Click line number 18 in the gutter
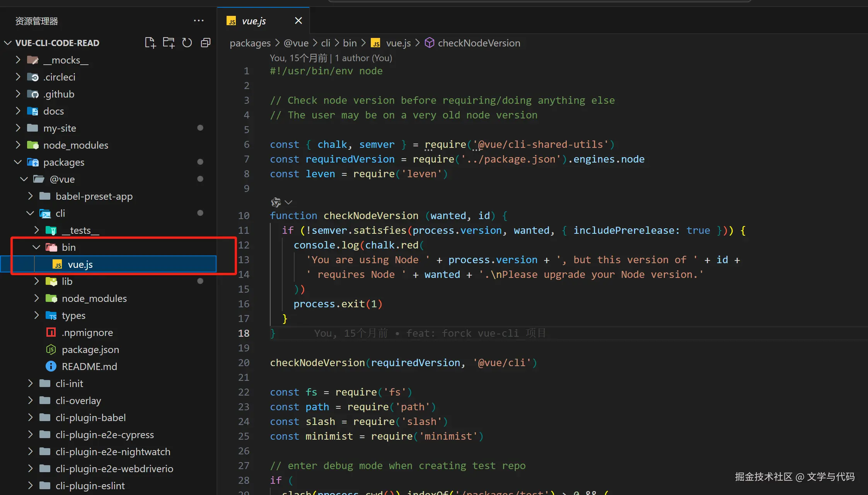868x495 pixels. (x=244, y=333)
